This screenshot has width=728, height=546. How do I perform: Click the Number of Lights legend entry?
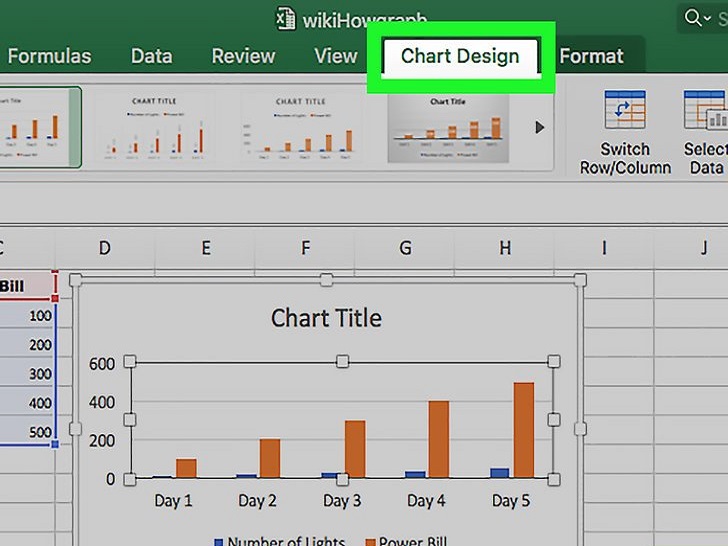coord(280,541)
